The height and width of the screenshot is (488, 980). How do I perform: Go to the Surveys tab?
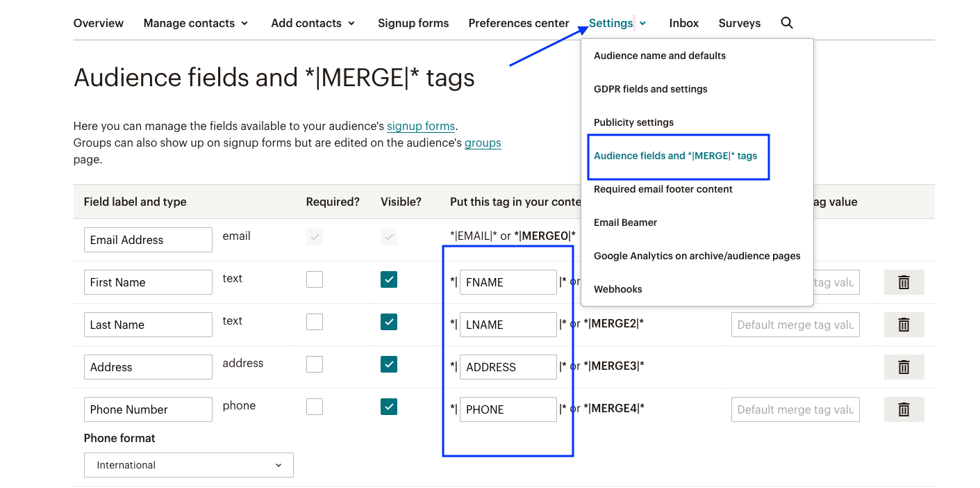(x=739, y=23)
